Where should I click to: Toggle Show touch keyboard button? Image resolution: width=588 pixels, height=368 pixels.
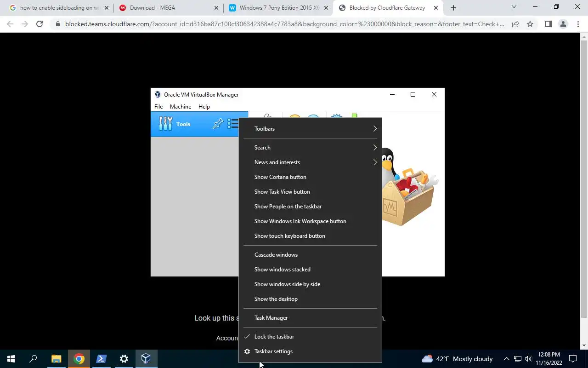[x=310, y=236]
